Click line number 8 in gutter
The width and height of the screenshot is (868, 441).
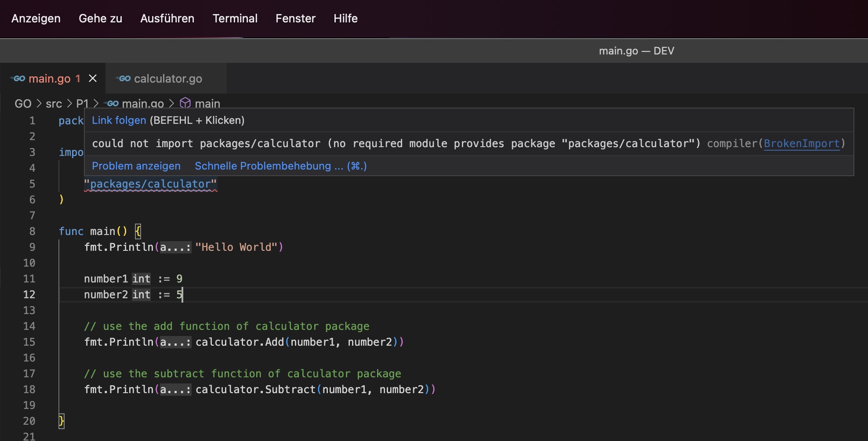(x=32, y=231)
